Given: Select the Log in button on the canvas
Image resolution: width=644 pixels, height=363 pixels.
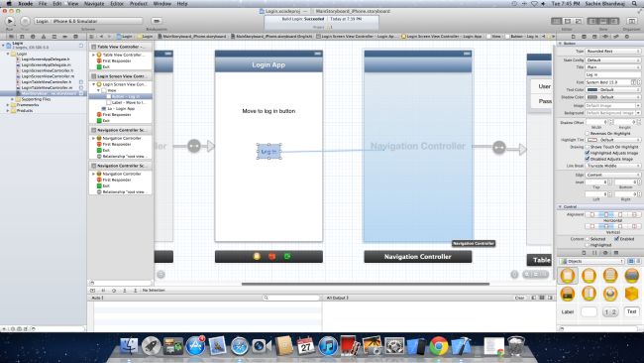Looking at the screenshot, I should click(x=269, y=152).
